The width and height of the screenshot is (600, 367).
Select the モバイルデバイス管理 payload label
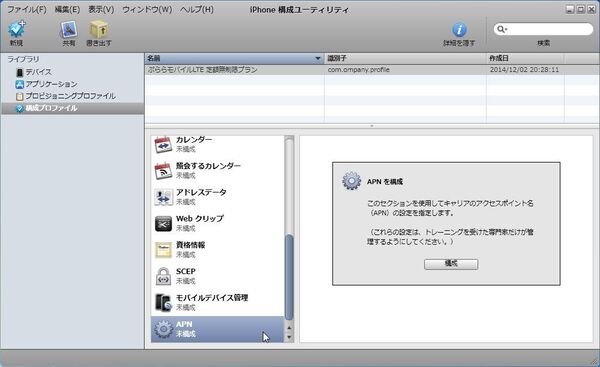coord(212,298)
